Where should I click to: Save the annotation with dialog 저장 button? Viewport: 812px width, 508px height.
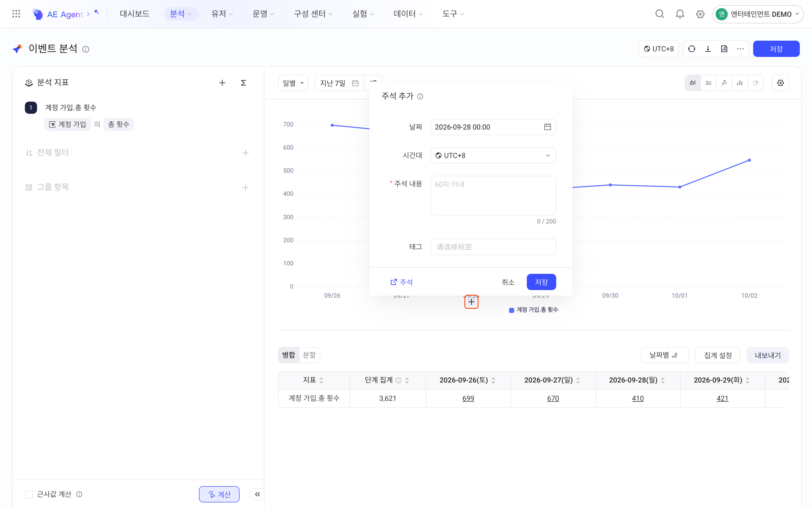point(541,282)
